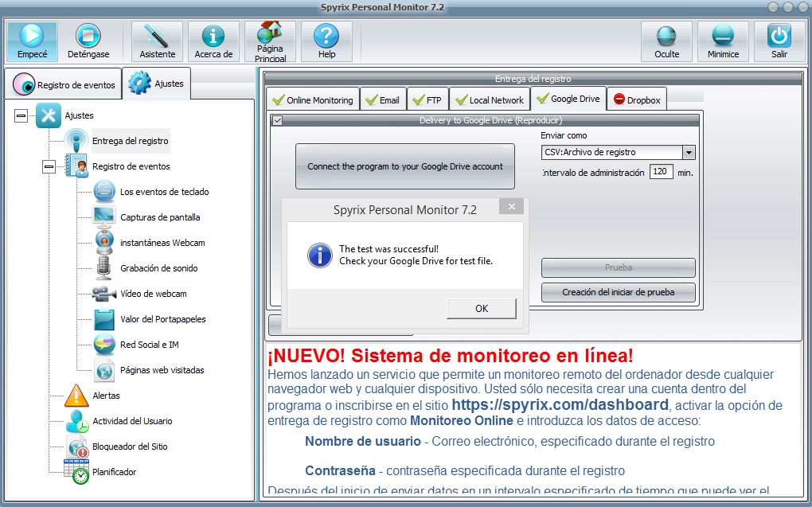The width and height of the screenshot is (812, 507).
Task: Click the Oculte hide button
Action: [x=666, y=41]
